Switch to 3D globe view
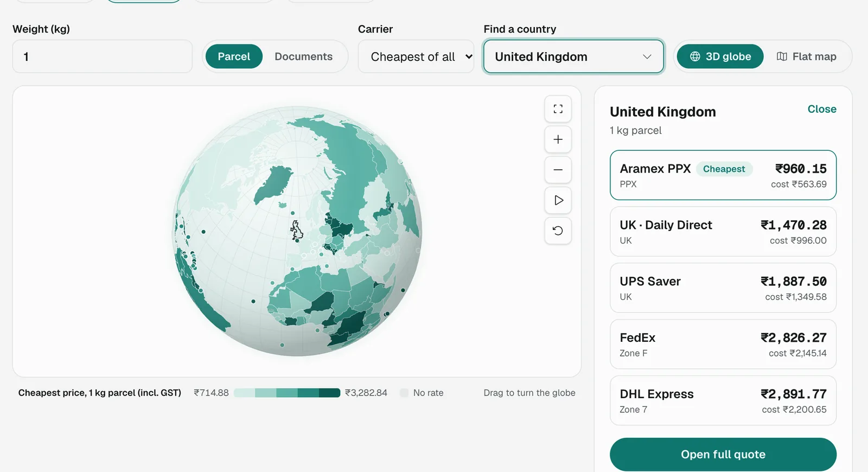 720,56
